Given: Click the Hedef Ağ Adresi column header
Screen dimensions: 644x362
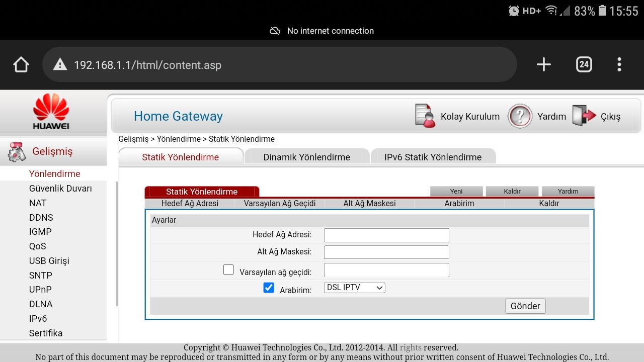Looking at the screenshot, I should pyautogui.click(x=190, y=203).
